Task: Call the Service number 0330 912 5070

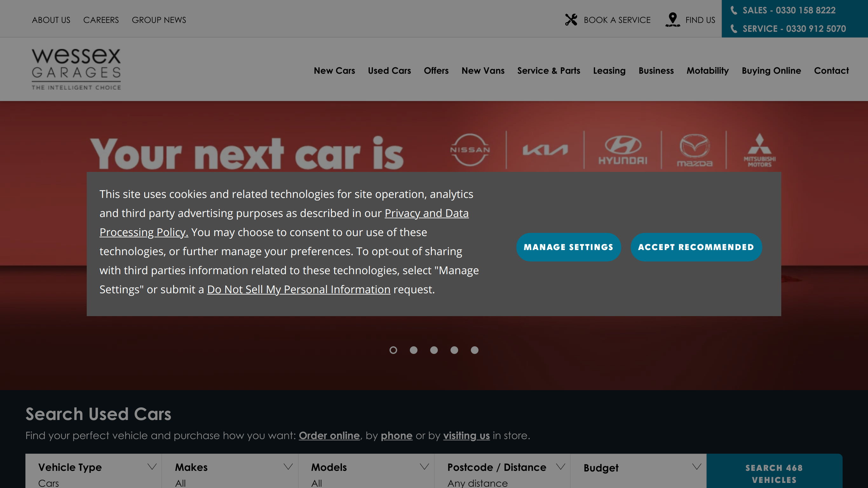Action: [794, 29]
